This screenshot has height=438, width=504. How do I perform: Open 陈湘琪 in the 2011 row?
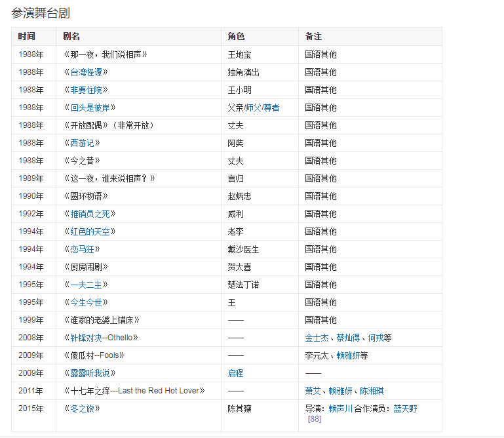(372, 391)
